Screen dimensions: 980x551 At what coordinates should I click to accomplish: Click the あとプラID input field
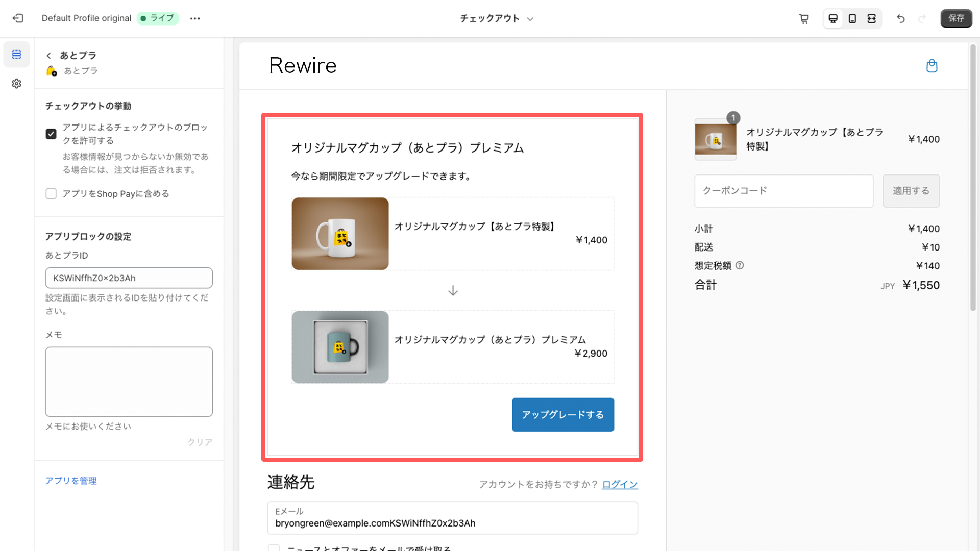point(129,278)
